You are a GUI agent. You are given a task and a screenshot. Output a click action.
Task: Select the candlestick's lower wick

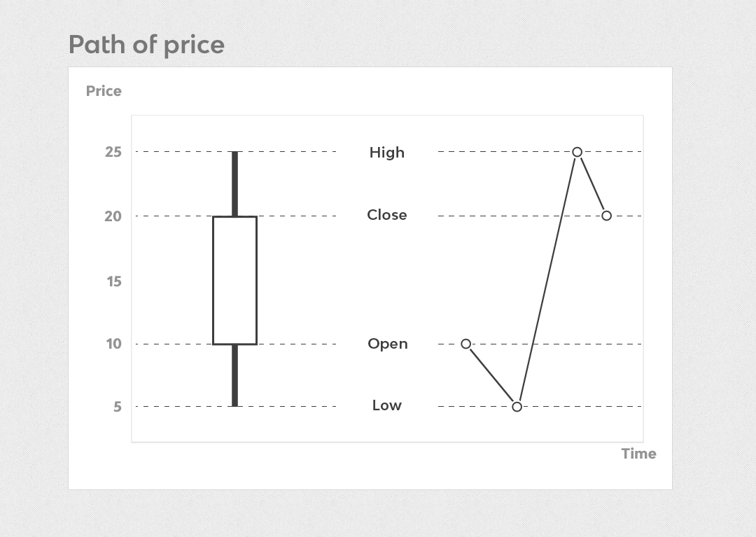click(235, 375)
